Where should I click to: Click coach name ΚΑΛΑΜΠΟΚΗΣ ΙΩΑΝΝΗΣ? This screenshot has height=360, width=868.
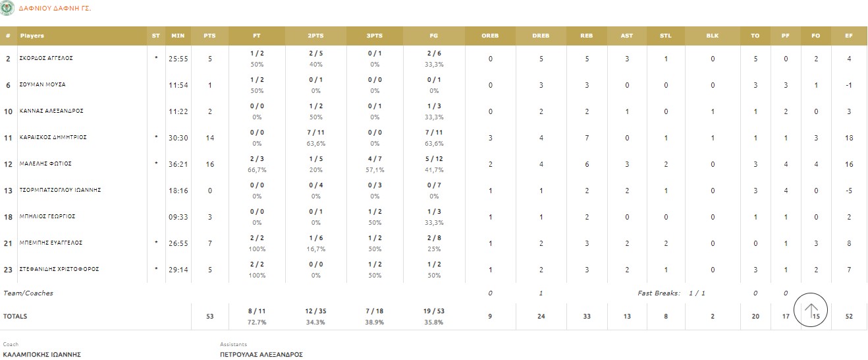(x=41, y=354)
